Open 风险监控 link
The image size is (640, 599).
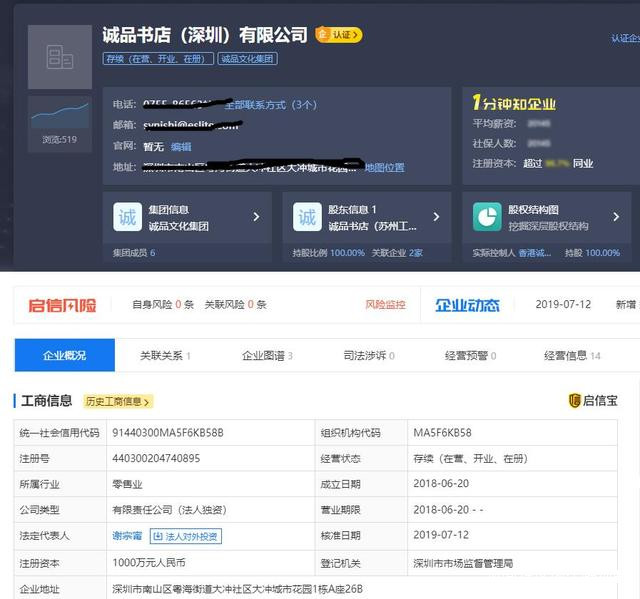tap(385, 304)
